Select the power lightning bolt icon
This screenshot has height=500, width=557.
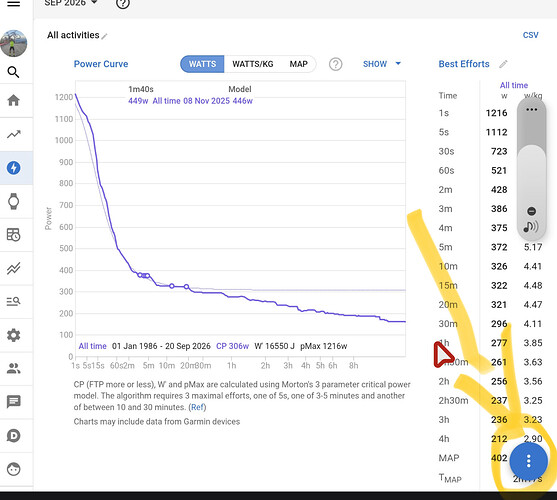coord(13,168)
